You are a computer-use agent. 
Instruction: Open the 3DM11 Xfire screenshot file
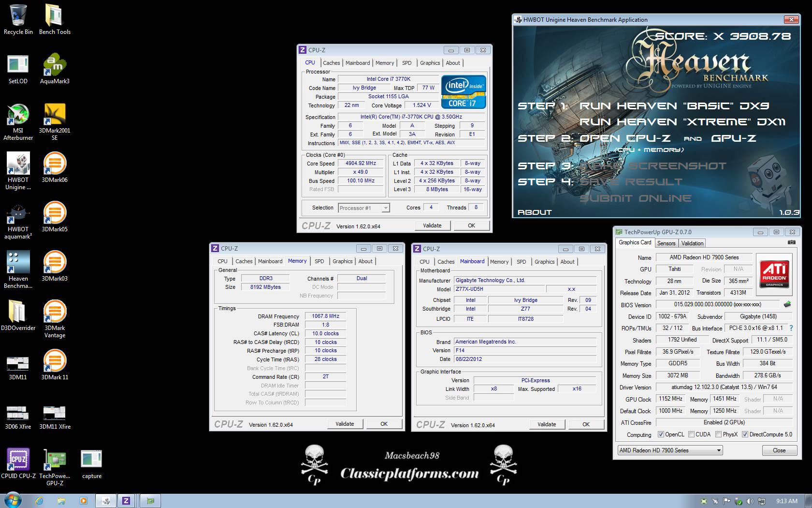pyautogui.click(x=55, y=417)
